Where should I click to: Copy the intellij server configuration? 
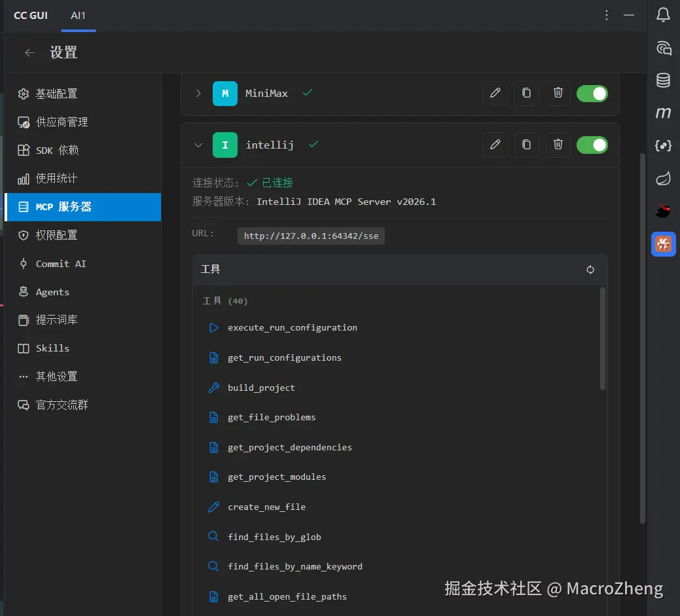coord(526,145)
